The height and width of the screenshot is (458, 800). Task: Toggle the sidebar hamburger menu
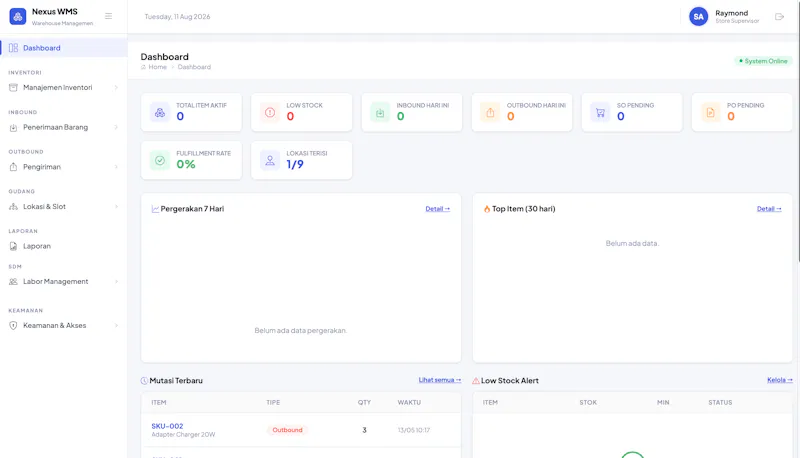108,16
